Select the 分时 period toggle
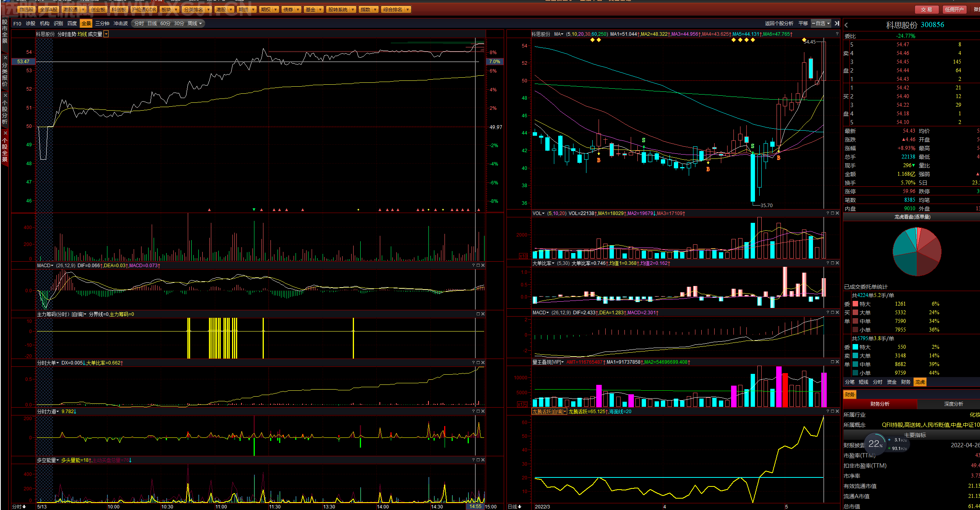 [139, 24]
